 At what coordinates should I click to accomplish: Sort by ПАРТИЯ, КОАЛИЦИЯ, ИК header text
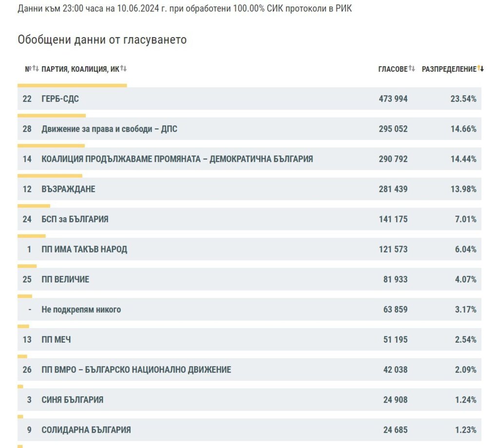click(80, 69)
